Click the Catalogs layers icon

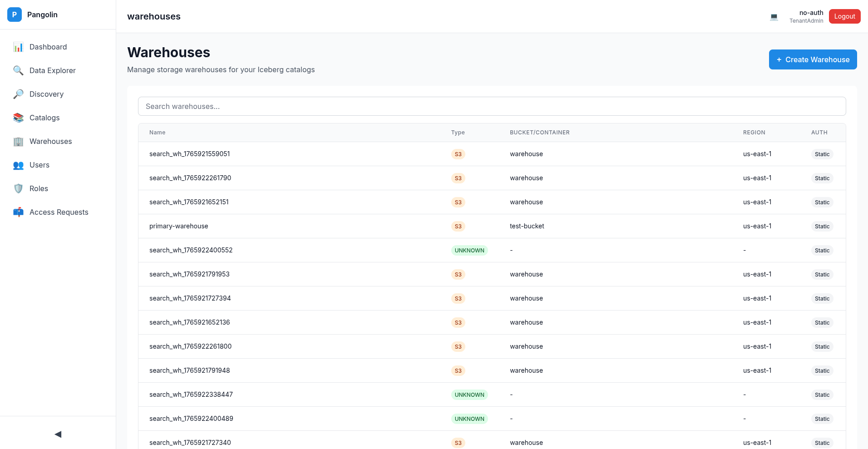18,118
